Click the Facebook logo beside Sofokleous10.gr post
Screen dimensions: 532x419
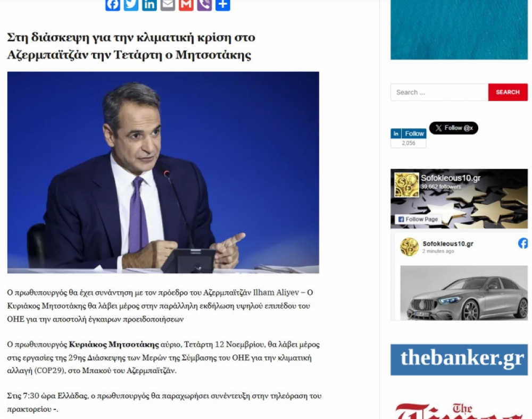[x=523, y=243]
